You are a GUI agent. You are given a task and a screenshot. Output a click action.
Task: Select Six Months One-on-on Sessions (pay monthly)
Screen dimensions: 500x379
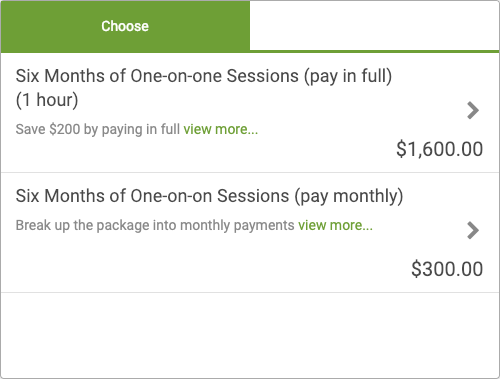pyautogui.click(x=250, y=233)
